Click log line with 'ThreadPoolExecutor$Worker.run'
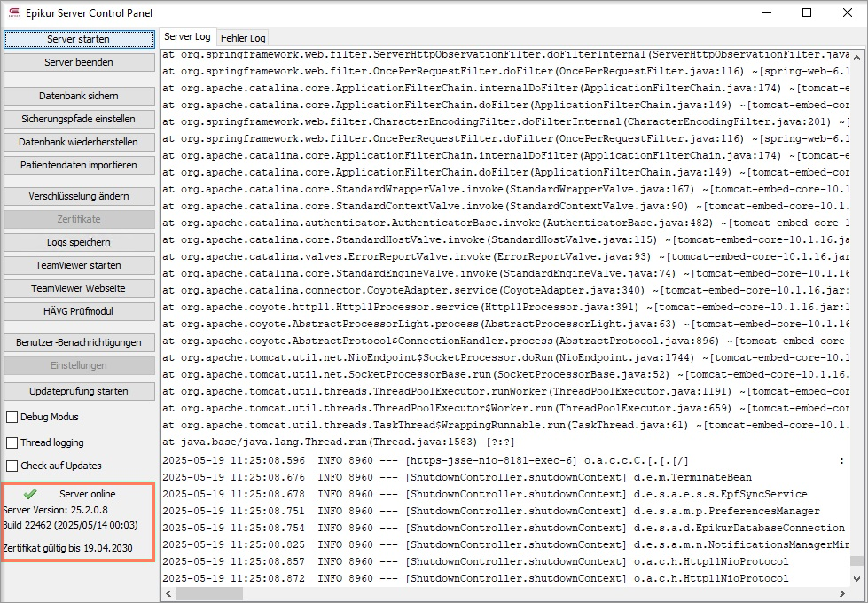 [506, 408]
